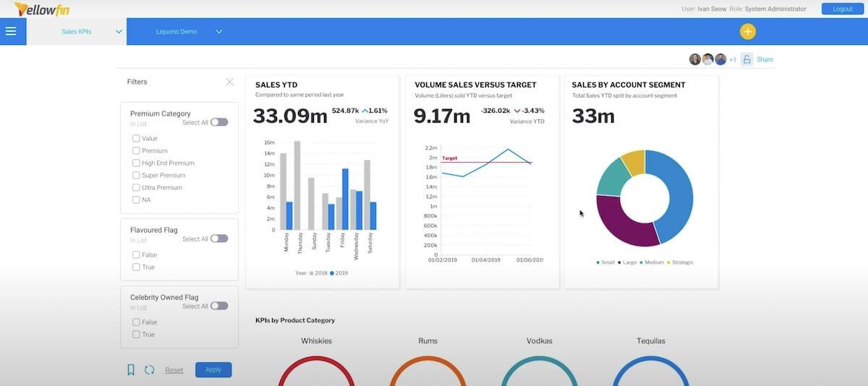This screenshot has height=386, width=868.
Task: Click the Share link
Action: point(765,59)
